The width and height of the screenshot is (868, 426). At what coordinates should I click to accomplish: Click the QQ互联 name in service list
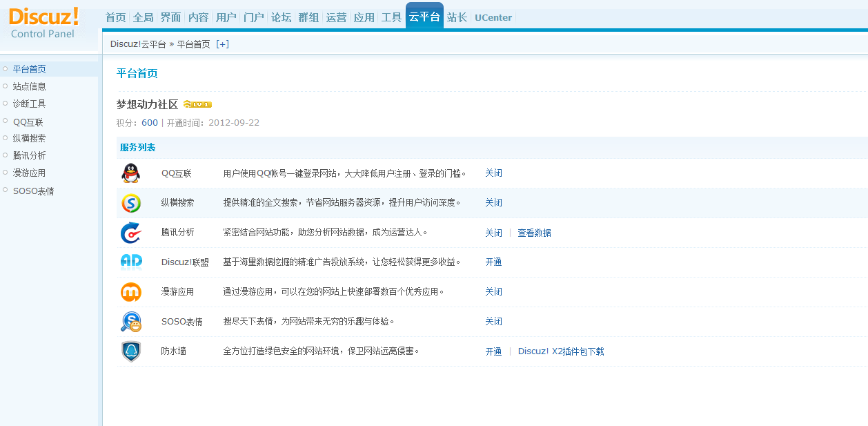coord(177,173)
